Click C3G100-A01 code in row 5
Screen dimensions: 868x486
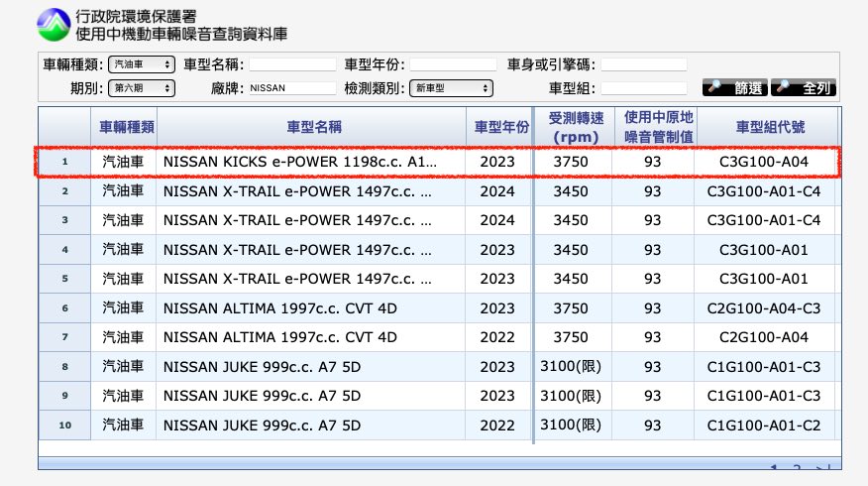(763, 279)
